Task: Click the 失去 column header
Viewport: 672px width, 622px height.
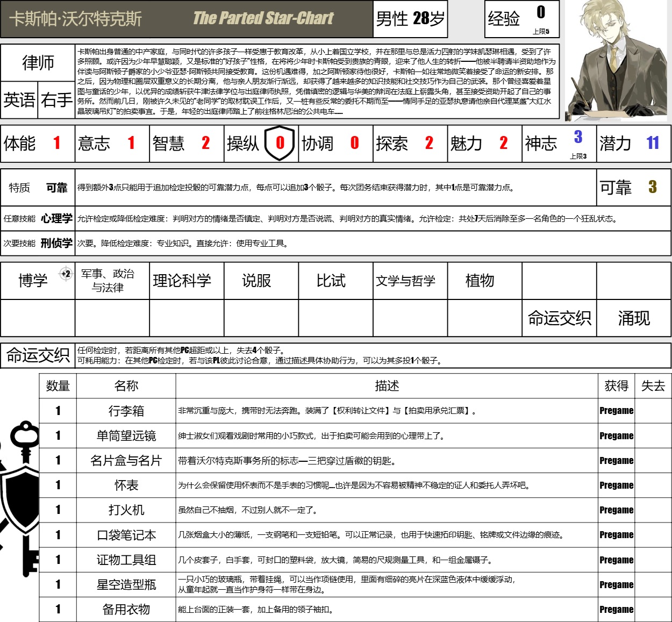Action: 653,386
